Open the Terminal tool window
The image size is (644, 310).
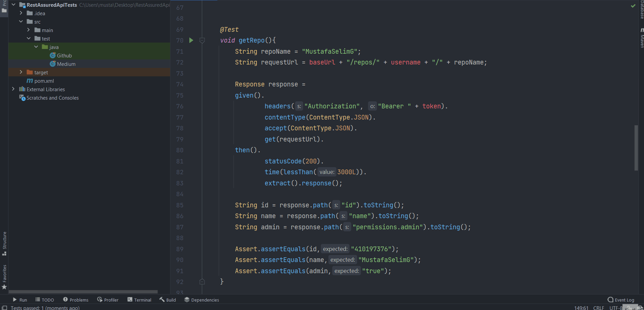pyautogui.click(x=139, y=300)
